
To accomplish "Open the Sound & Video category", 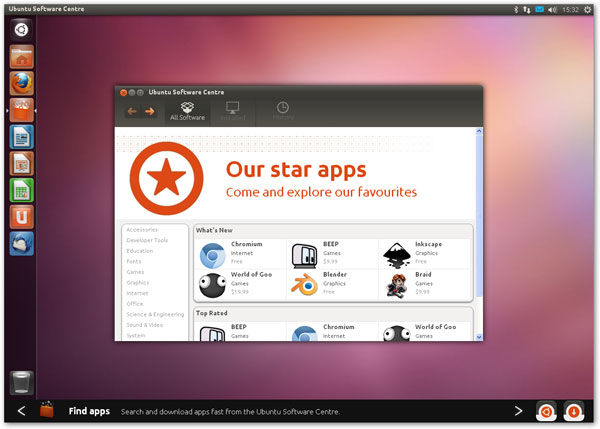I will (145, 325).
